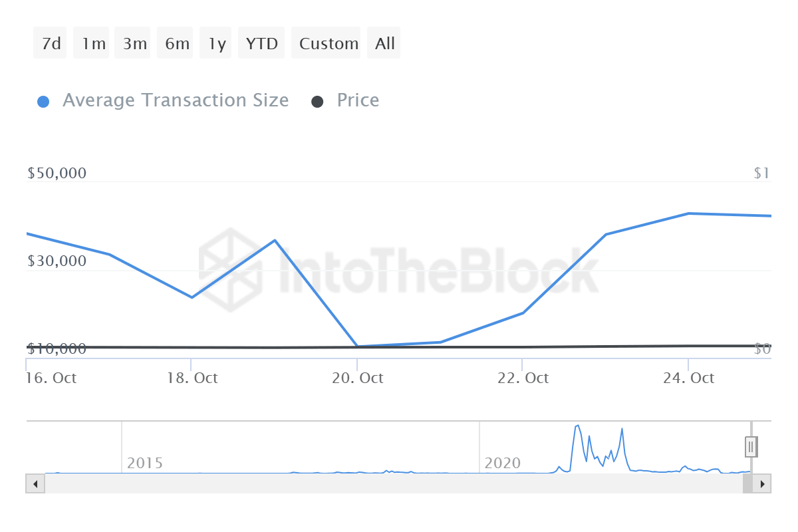798x532 pixels.
Task: Click the navigator left scroll arrow
Action: click(35, 483)
